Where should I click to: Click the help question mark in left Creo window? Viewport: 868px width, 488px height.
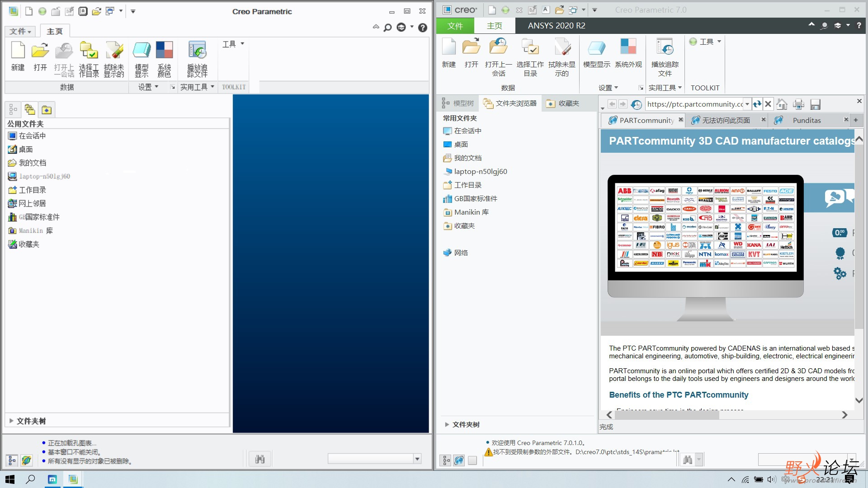(423, 28)
